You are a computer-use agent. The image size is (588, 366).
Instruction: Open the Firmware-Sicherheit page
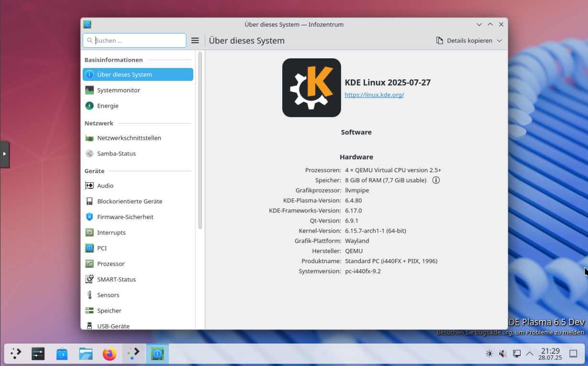pyautogui.click(x=138, y=217)
